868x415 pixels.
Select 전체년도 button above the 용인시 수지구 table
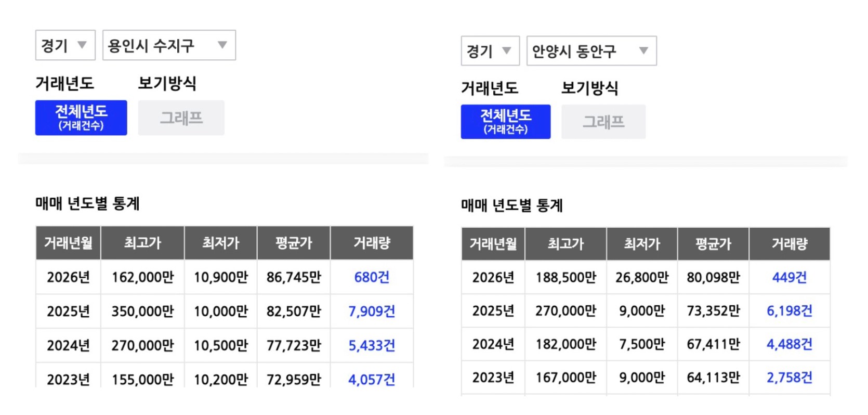point(81,118)
